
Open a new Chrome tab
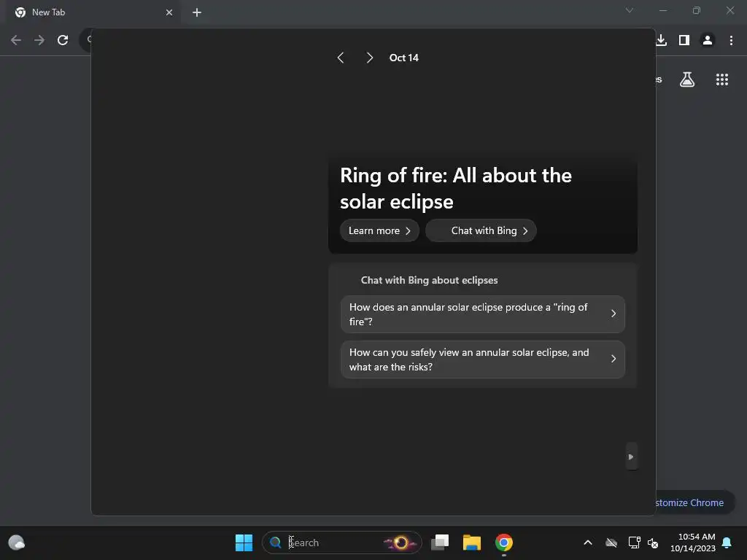197,12
